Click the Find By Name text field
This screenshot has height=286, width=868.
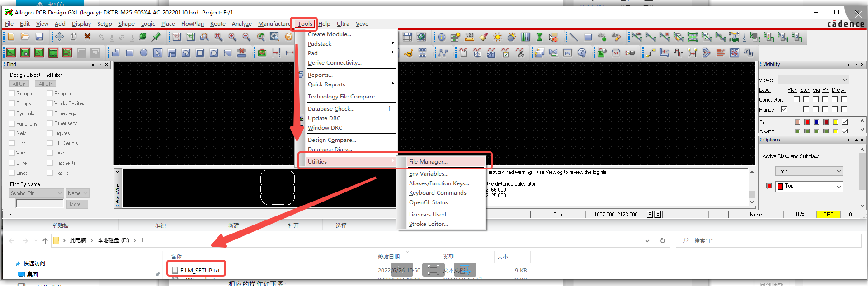pos(40,204)
